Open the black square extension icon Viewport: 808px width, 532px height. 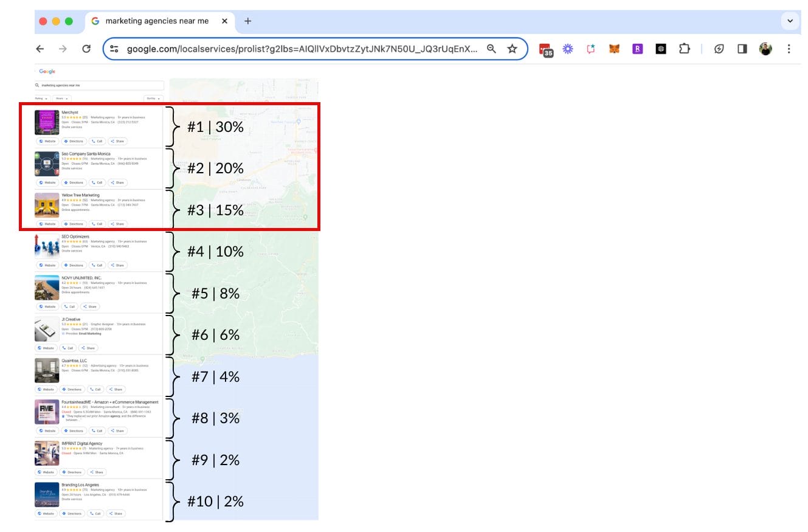click(x=661, y=49)
